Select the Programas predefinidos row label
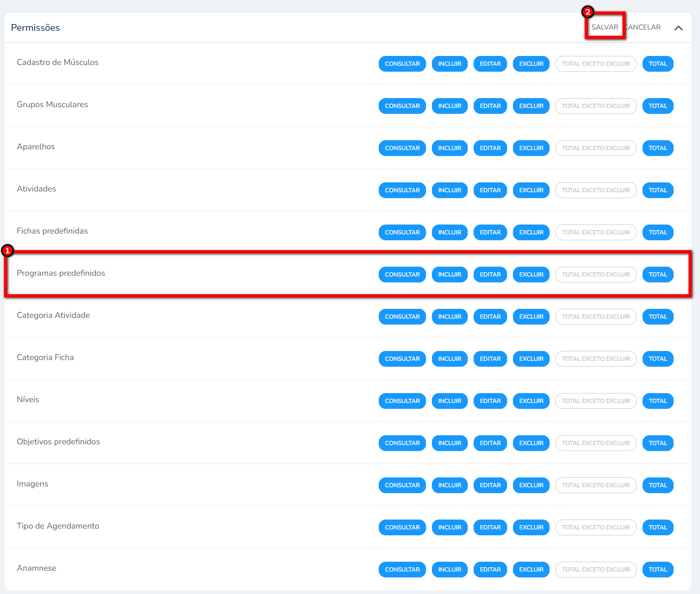Viewport: 700px width, 594px height. click(x=61, y=273)
